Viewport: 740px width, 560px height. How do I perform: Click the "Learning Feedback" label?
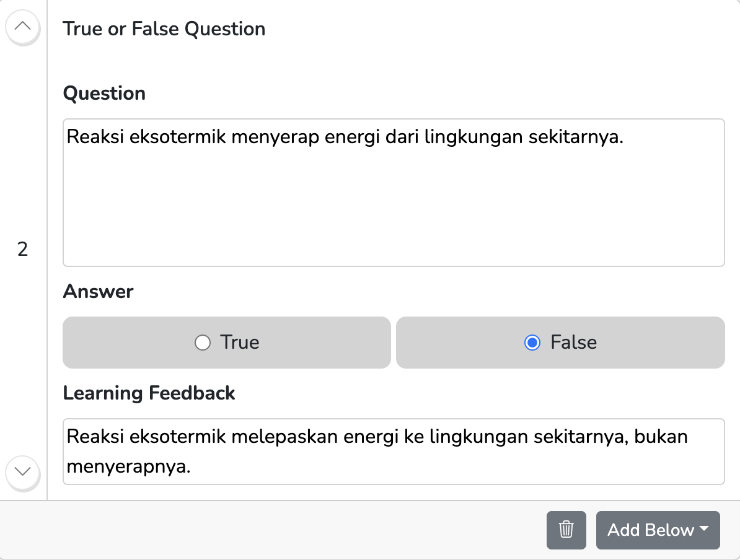pos(149,393)
